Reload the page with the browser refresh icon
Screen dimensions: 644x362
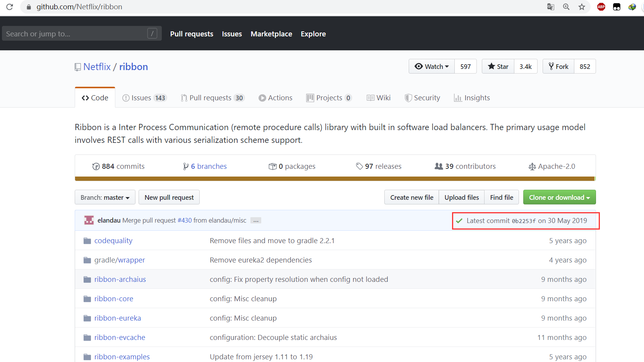tap(10, 7)
